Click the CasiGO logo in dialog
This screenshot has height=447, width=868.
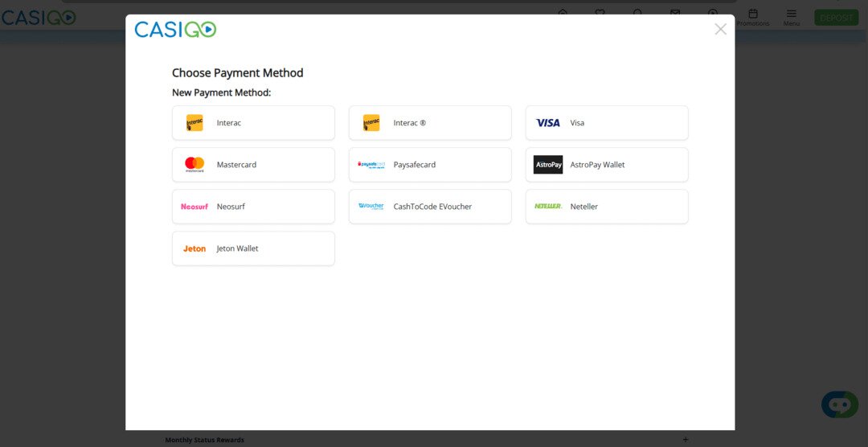click(175, 30)
